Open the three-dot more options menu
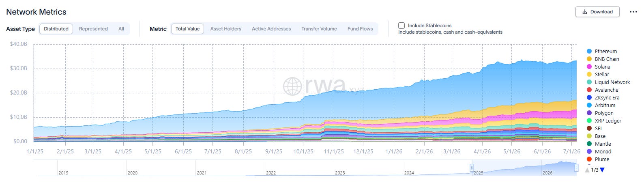This screenshot has height=183, width=644. [633, 12]
